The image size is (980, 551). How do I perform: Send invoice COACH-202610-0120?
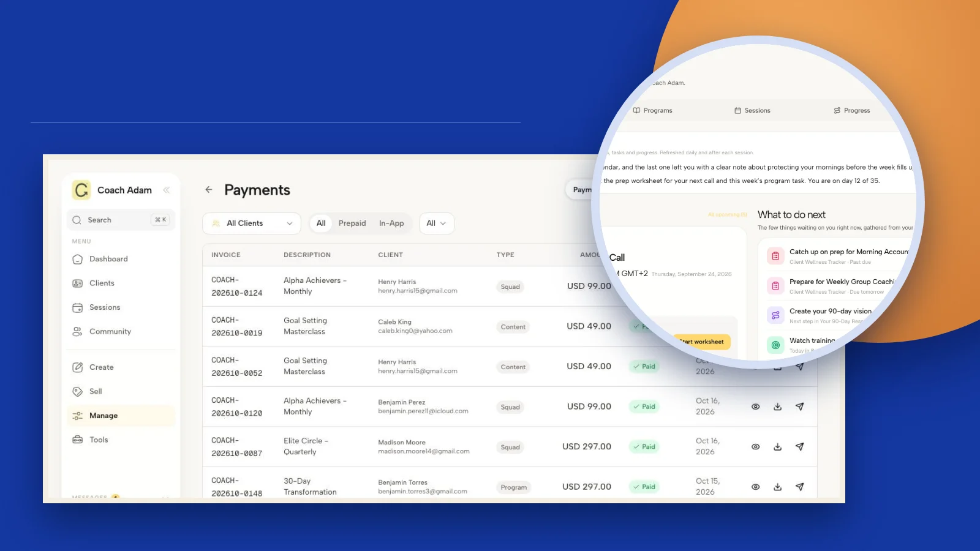800,407
